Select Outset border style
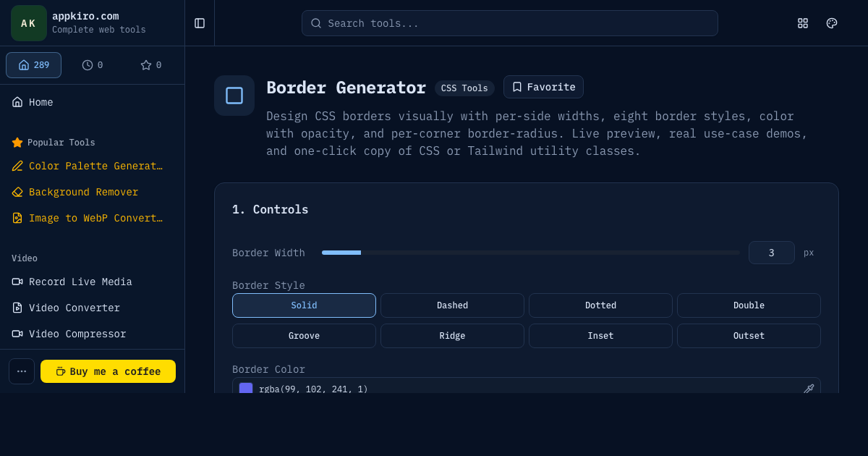 (x=749, y=336)
